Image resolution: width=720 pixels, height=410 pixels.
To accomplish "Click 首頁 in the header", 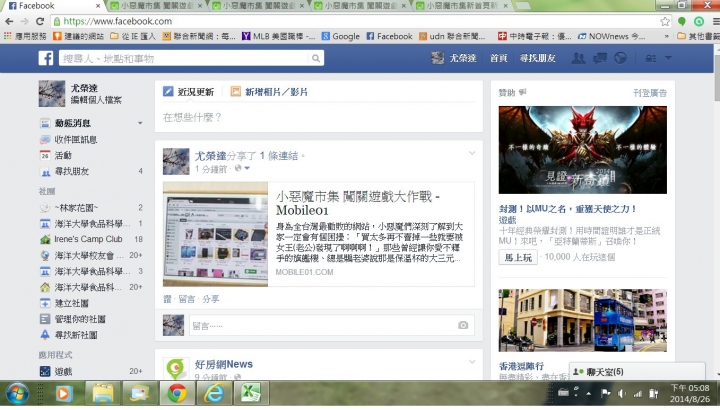I will point(499,58).
